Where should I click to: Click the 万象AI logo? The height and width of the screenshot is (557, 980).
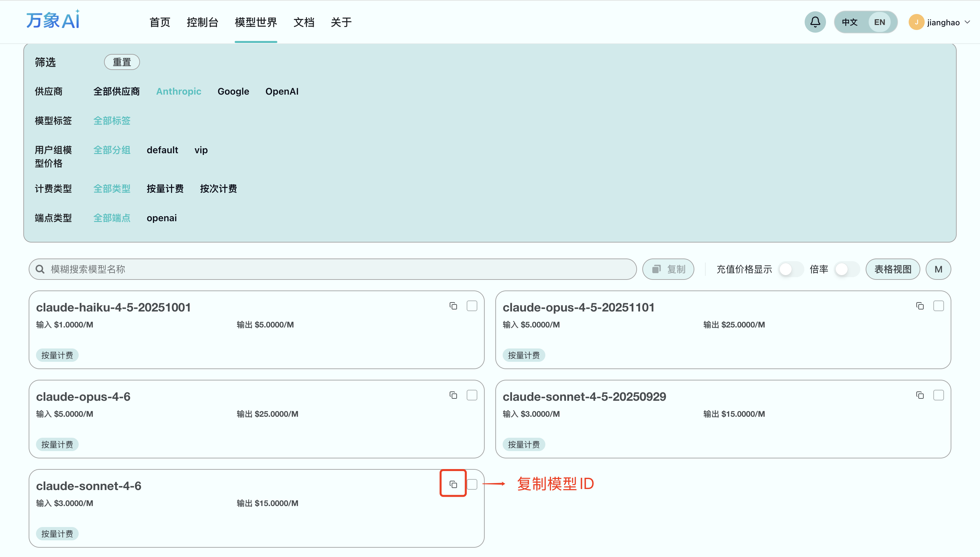[53, 20]
